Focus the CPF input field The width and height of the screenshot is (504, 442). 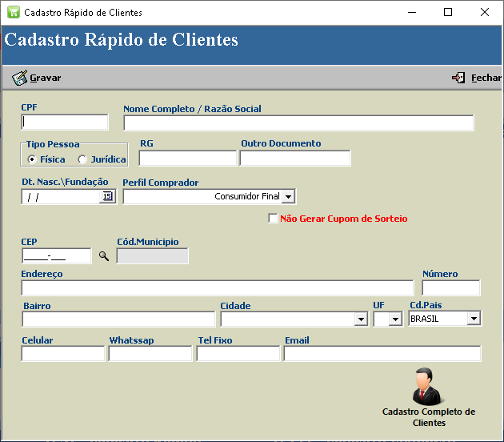(x=65, y=123)
